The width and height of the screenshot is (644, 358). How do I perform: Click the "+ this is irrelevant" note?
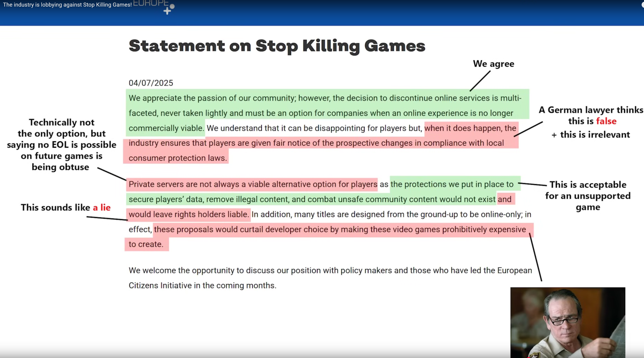click(x=591, y=135)
